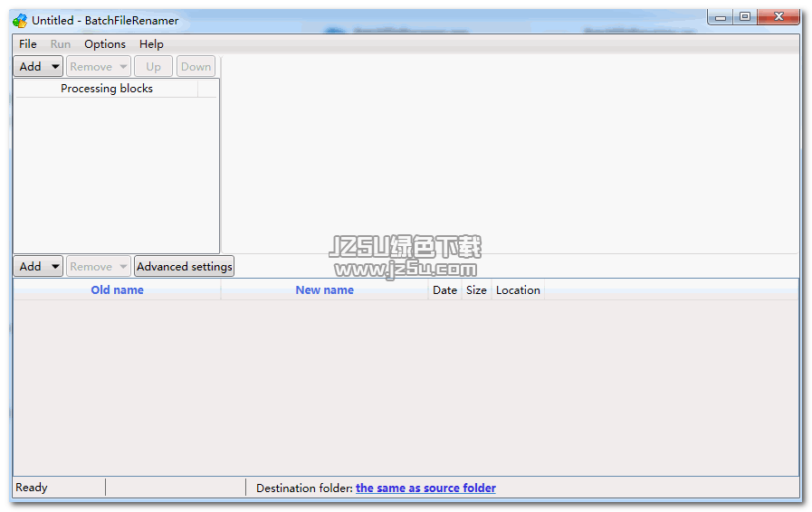Click the Ready status text
This screenshot has width=812, height=512.
tap(32, 488)
